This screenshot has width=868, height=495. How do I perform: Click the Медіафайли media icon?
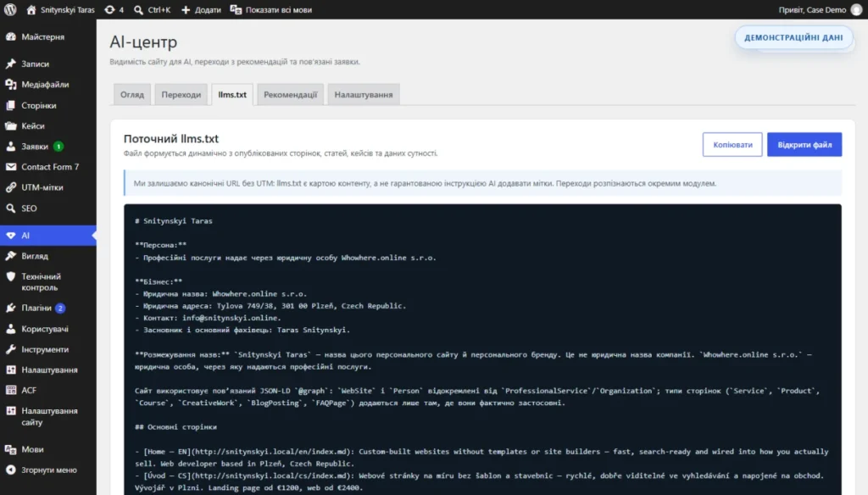pyautogui.click(x=10, y=84)
